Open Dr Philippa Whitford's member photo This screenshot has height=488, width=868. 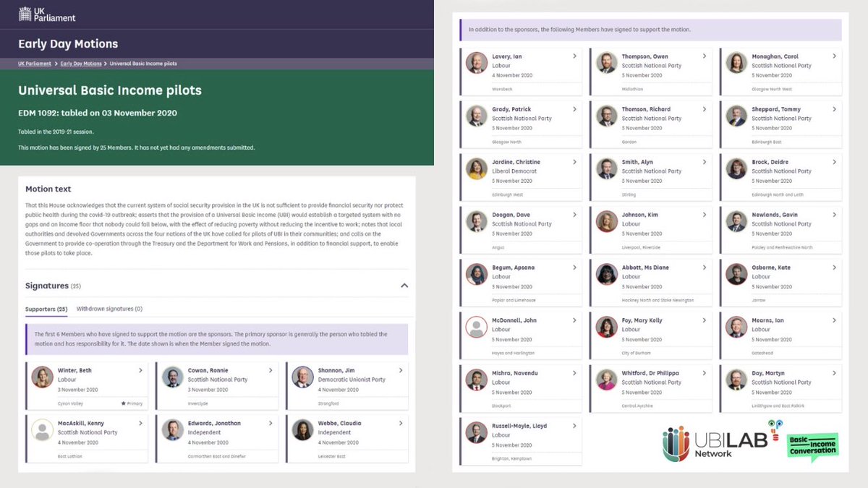pyautogui.click(x=606, y=380)
